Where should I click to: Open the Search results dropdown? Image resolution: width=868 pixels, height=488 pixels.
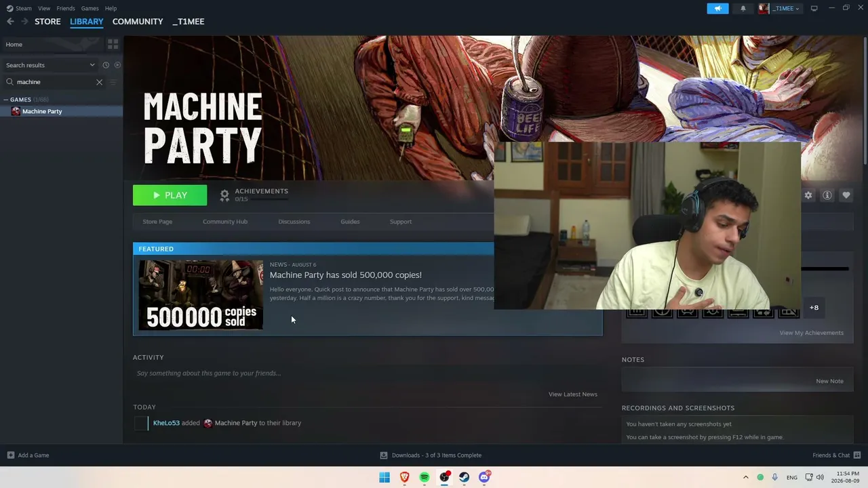(x=50, y=65)
